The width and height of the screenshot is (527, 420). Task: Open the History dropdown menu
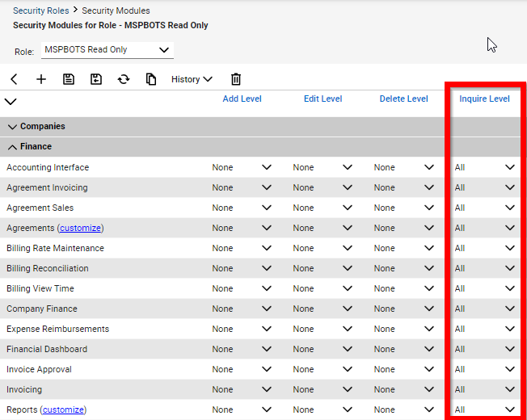coord(192,79)
